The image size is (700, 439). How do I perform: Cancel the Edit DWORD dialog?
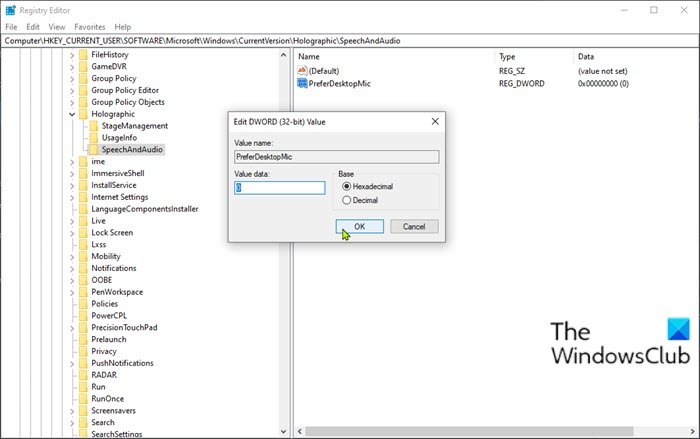point(414,226)
